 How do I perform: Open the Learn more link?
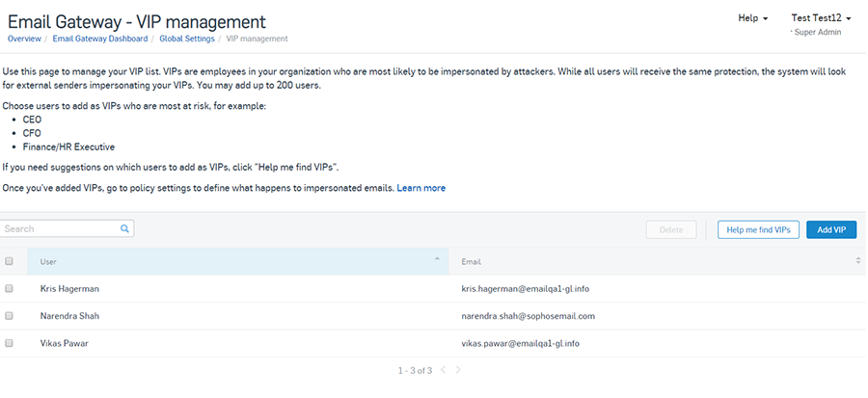[421, 188]
